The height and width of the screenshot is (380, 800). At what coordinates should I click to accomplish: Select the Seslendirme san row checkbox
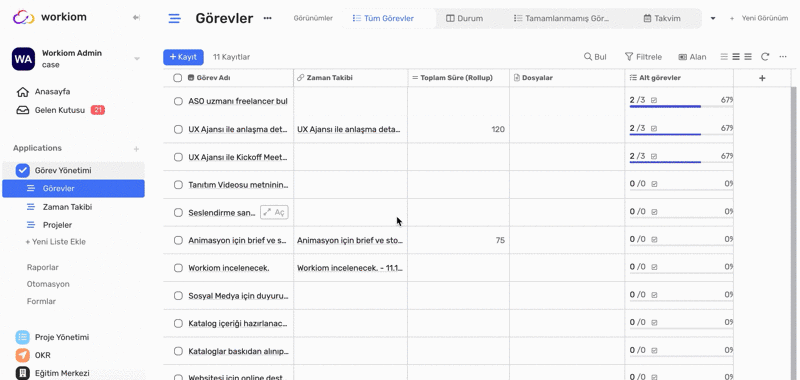(x=178, y=213)
